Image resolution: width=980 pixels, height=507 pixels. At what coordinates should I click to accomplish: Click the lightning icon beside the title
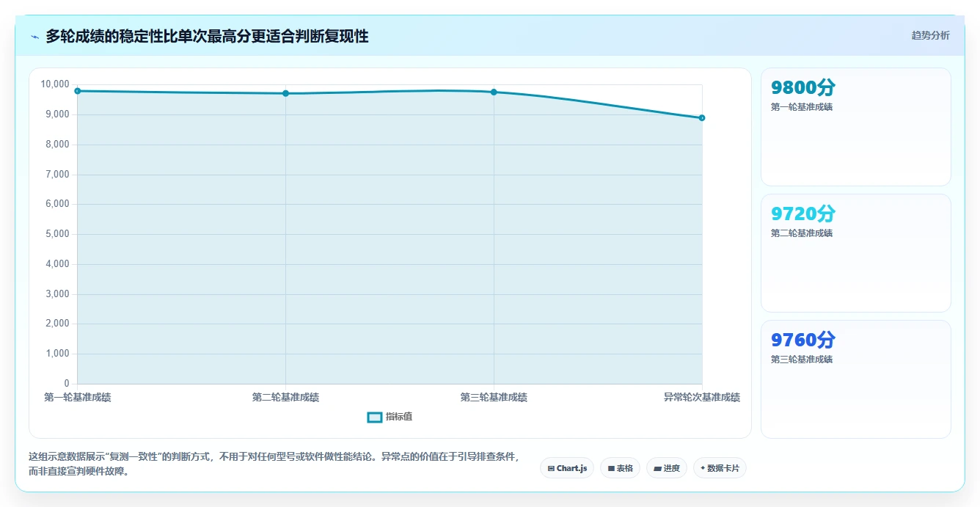[x=34, y=37]
